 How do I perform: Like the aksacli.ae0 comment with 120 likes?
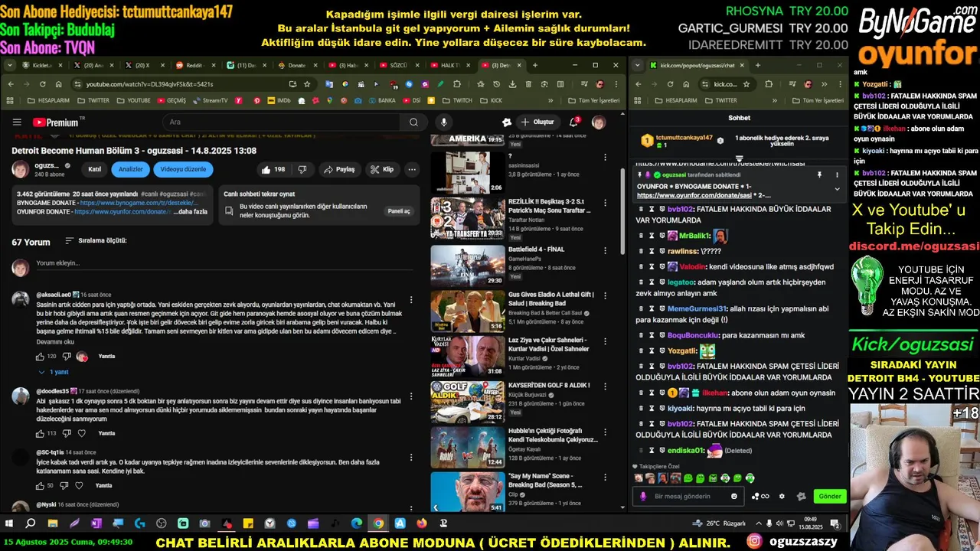pyautogui.click(x=41, y=356)
